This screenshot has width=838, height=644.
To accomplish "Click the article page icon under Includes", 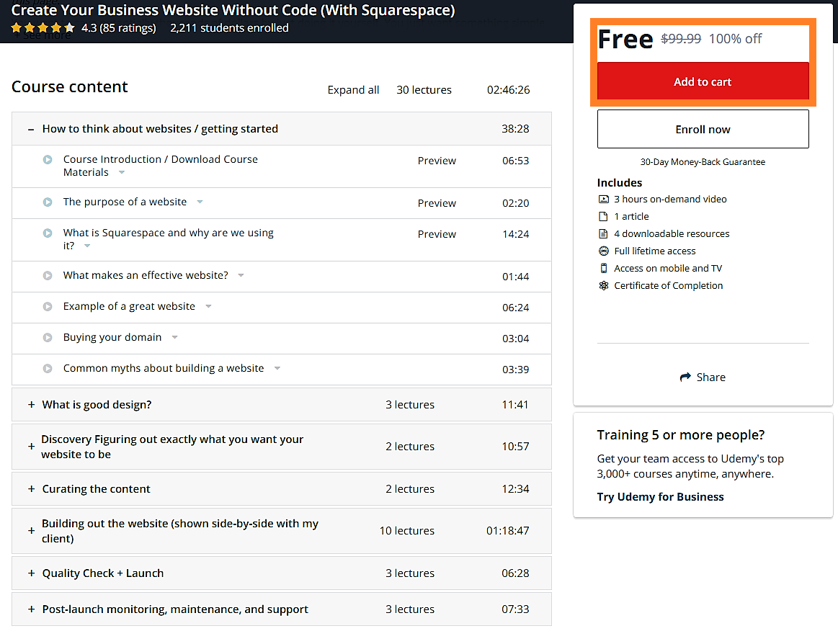I will point(603,216).
